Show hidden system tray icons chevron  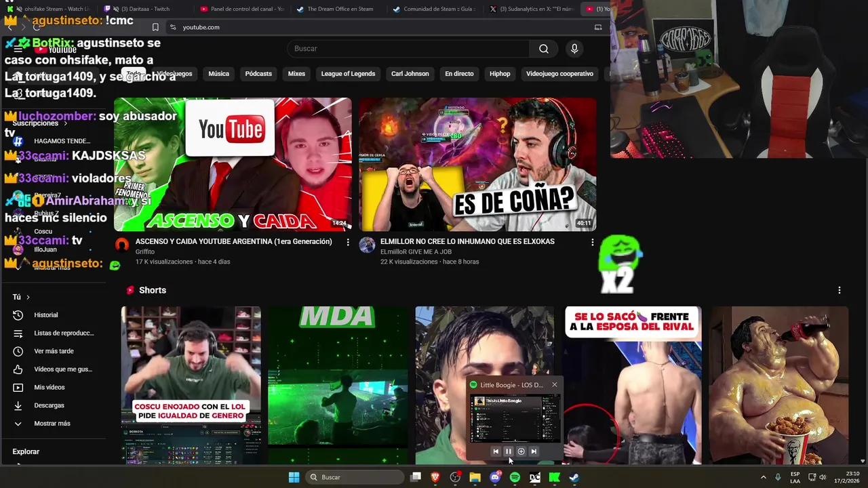coord(763,477)
